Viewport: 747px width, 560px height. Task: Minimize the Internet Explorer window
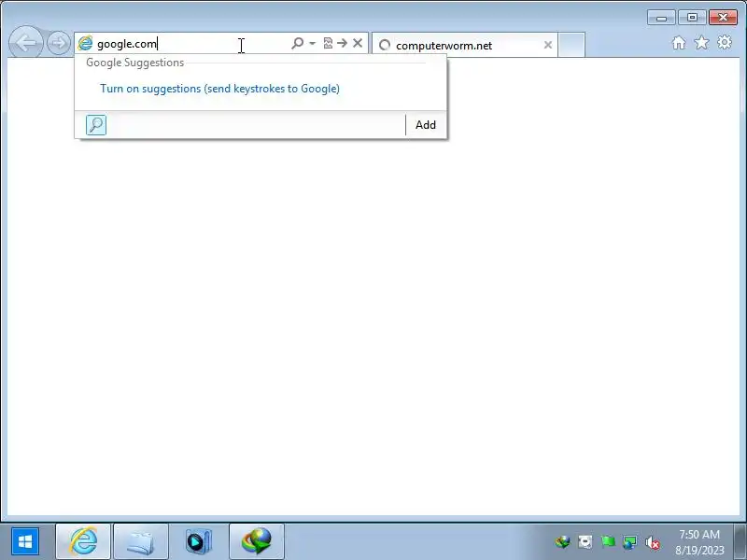pos(661,18)
